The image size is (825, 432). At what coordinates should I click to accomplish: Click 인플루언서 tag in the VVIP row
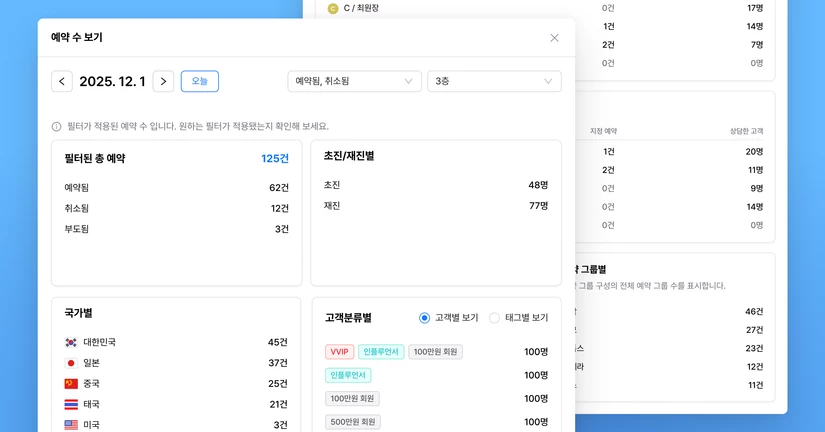[381, 352]
